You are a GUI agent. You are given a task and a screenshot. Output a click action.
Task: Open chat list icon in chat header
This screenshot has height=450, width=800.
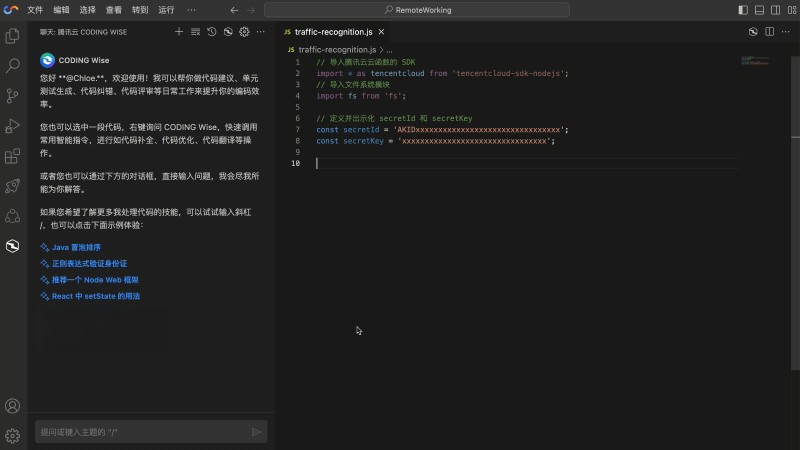(x=195, y=32)
